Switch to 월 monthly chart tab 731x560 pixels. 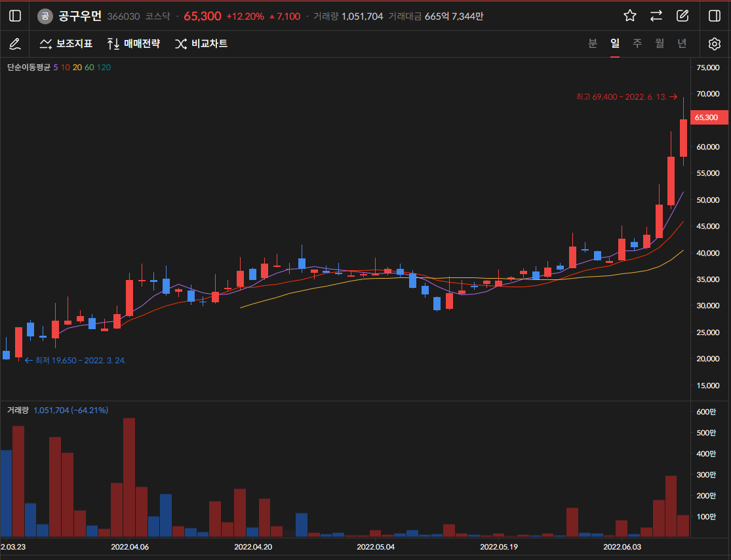tap(660, 43)
